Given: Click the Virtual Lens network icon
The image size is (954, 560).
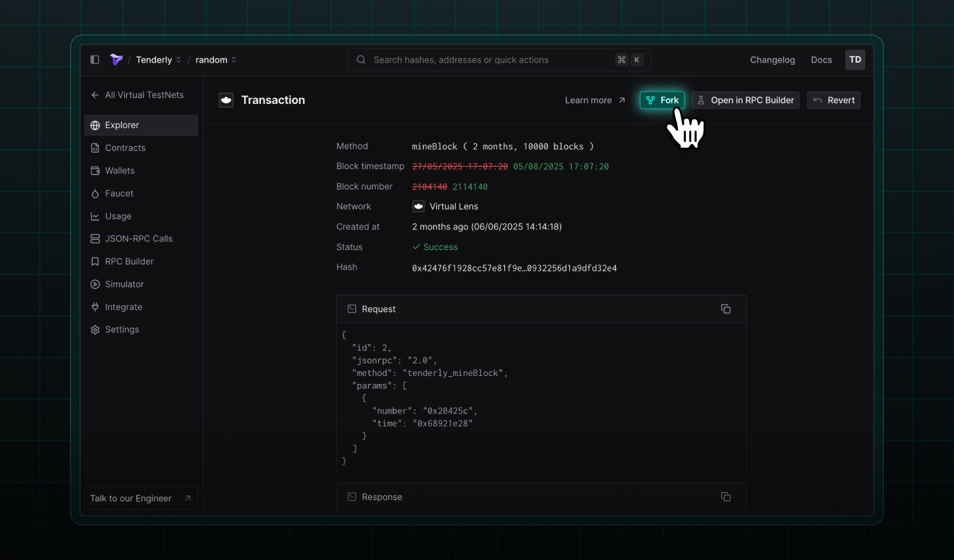Looking at the screenshot, I should 418,206.
